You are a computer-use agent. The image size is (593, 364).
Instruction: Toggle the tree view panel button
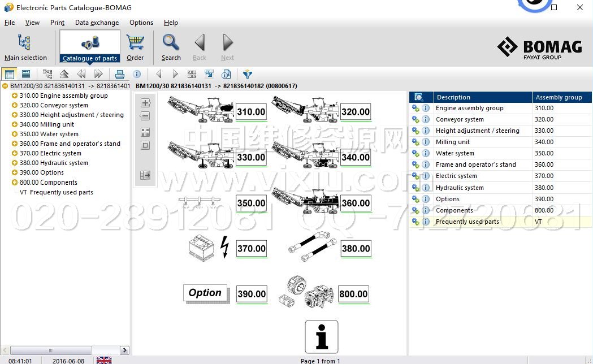[x=9, y=74]
